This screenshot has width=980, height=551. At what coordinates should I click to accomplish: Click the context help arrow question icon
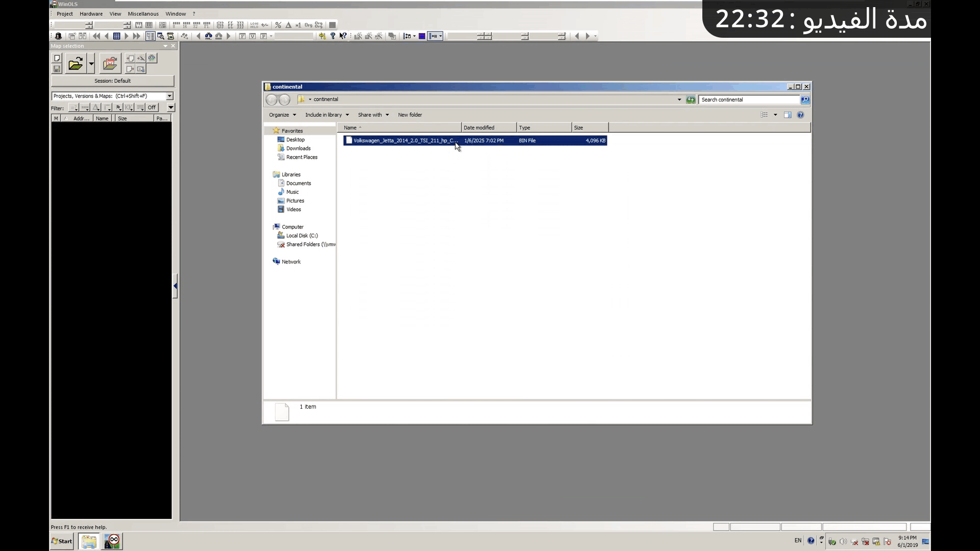(343, 36)
